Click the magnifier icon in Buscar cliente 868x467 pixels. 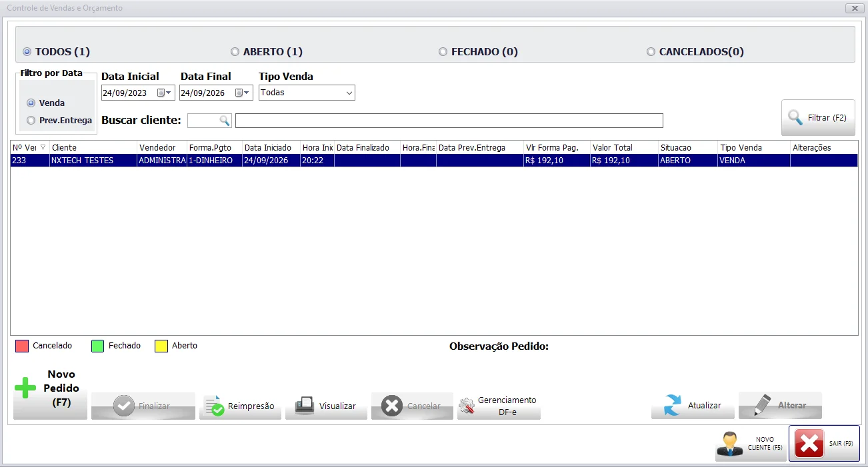(x=225, y=121)
